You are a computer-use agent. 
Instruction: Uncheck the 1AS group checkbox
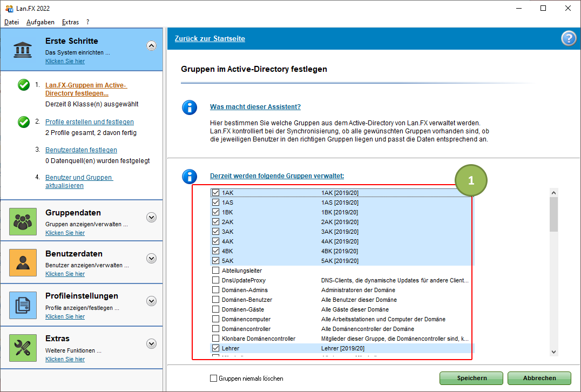[x=215, y=202]
